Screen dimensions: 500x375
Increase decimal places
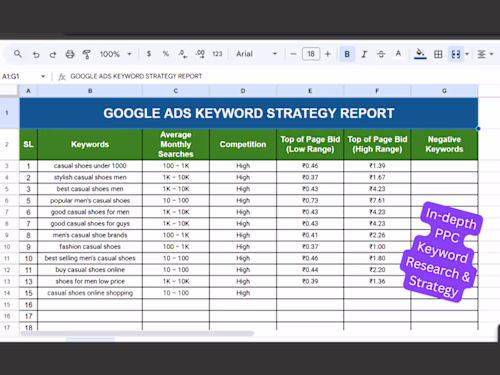(200, 54)
